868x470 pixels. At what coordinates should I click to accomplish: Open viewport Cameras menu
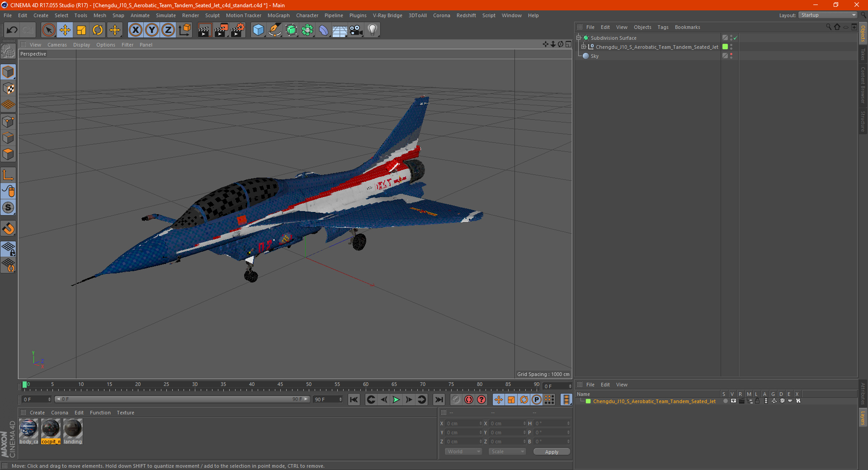[57, 45]
